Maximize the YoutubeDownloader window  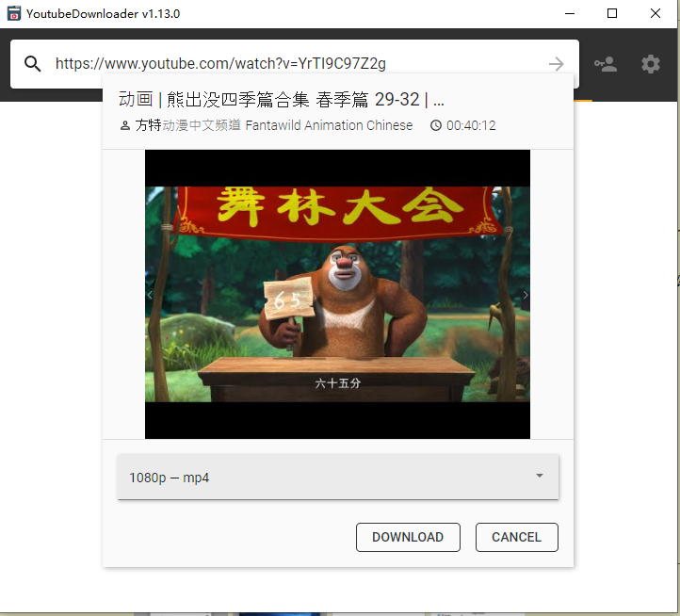(612, 13)
